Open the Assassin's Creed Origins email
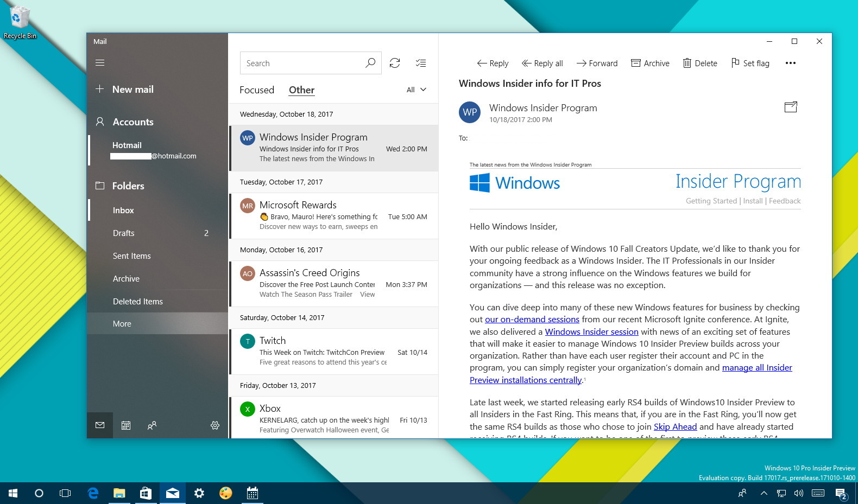Screen dimensions: 858x504 coord(334,284)
